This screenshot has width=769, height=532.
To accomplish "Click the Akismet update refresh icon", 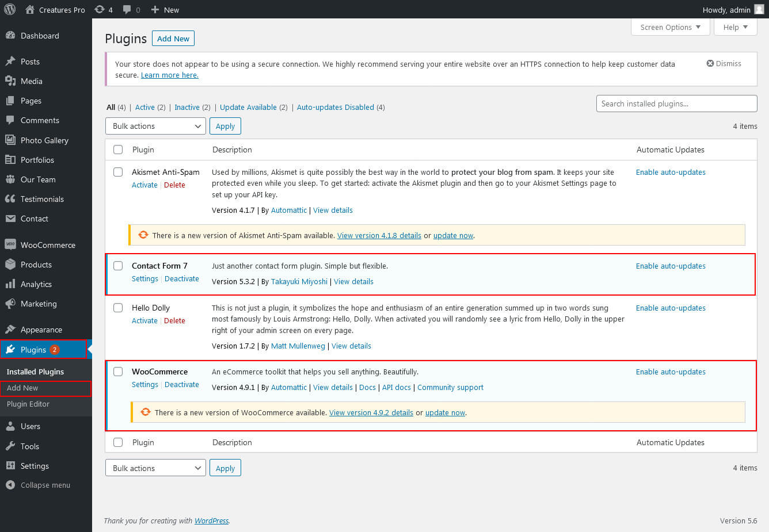I will point(143,235).
